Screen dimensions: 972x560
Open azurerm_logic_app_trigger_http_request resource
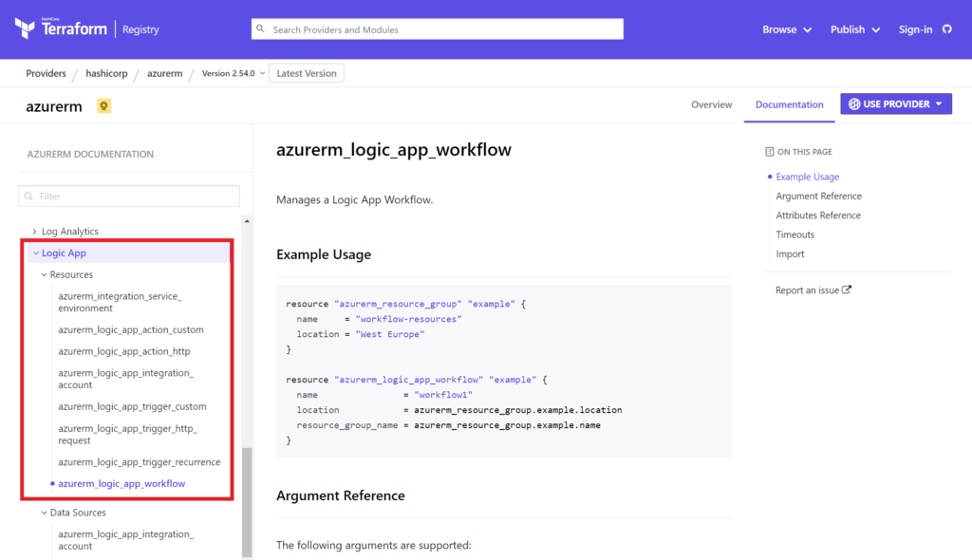coord(128,435)
